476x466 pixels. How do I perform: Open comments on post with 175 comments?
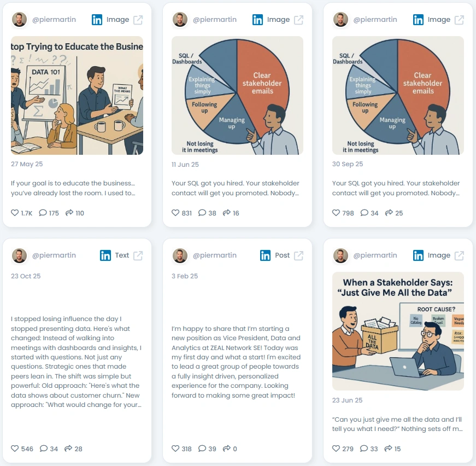(43, 213)
